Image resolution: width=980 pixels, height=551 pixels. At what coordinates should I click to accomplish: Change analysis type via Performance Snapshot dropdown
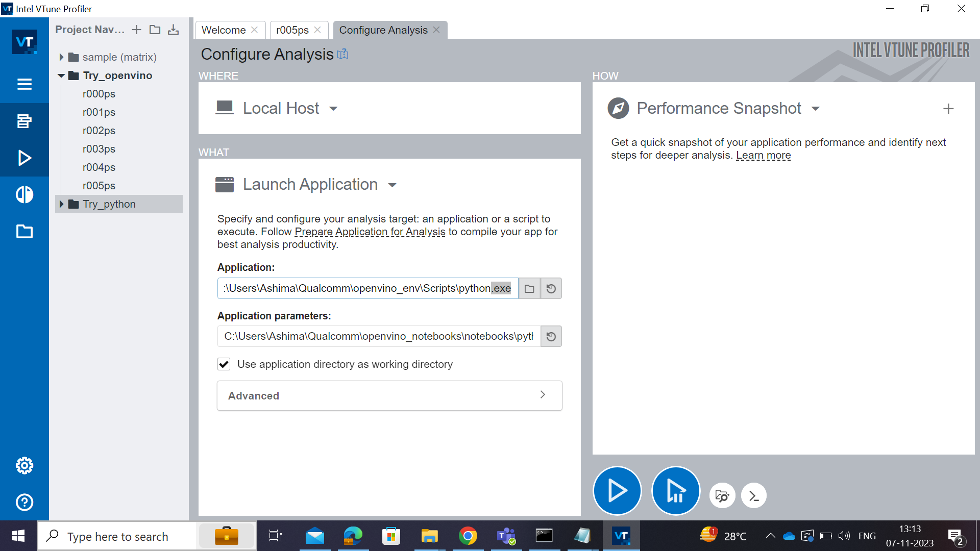point(815,108)
